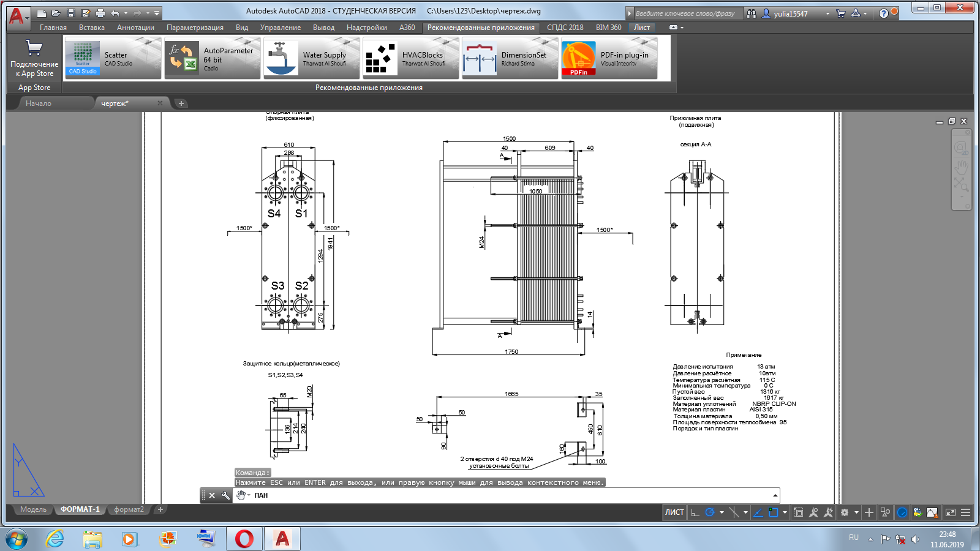
Task: Select the Pan hand tool in navigation bar
Action: tap(961, 167)
